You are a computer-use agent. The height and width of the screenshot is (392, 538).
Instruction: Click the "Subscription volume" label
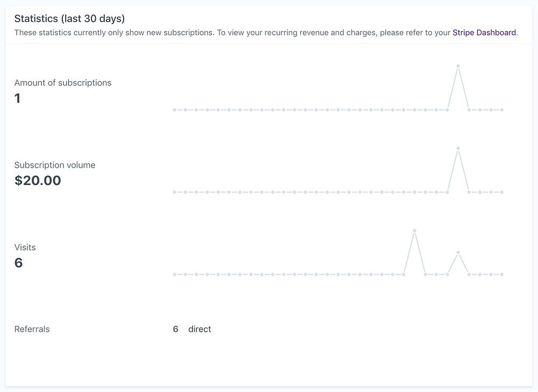click(x=55, y=165)
